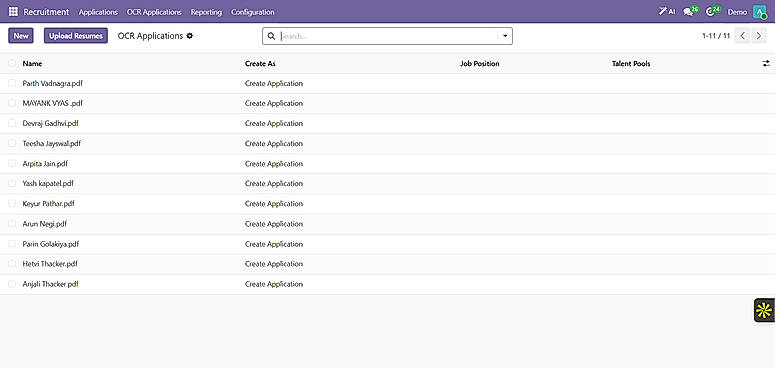Open the Anjali Thacker.pdf record

[50, 284]
